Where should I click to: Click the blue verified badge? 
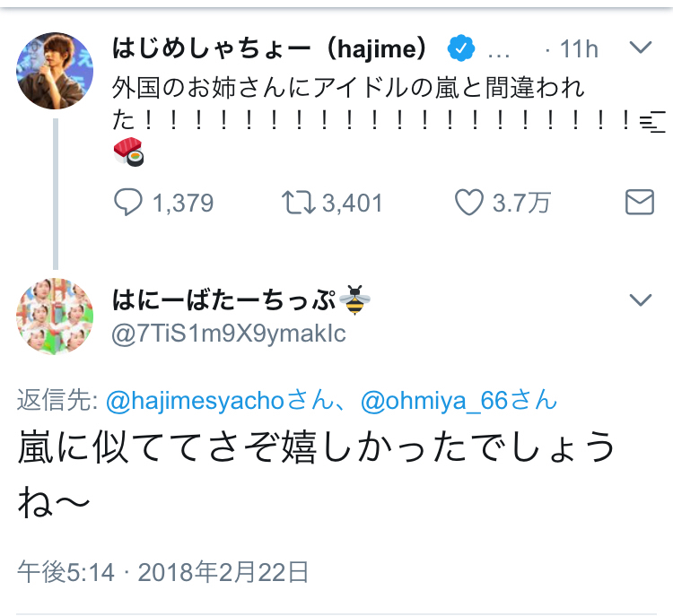460,48
